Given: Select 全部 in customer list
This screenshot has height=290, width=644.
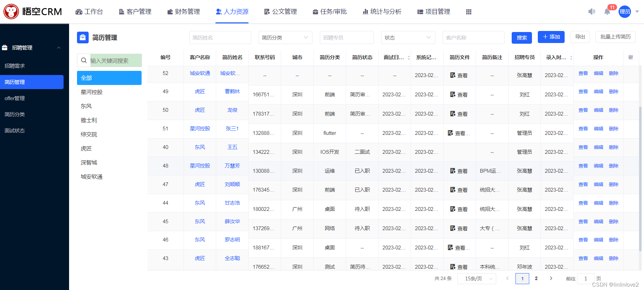Looking at the screenshot, I should pos(109,78).
